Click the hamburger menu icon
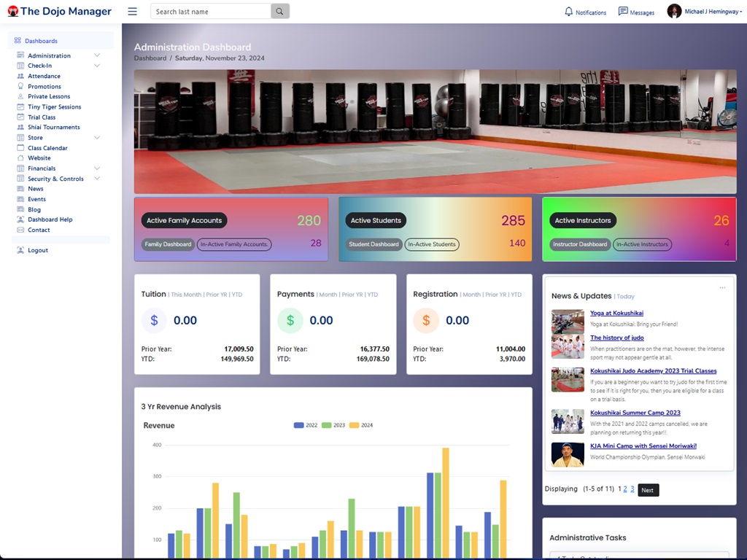The height and width of the screenshot is (560, 747). [132, 12]
